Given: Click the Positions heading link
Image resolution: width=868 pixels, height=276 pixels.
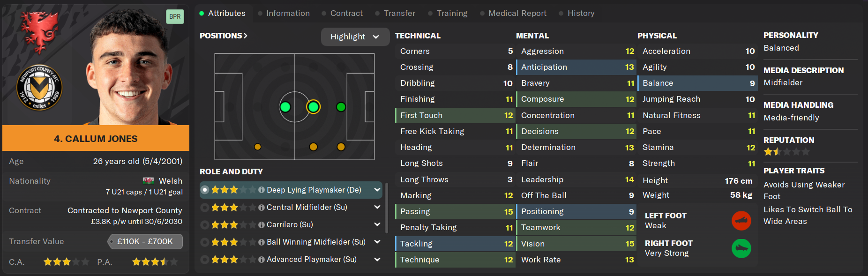Looking at the screenshot, I should coord(223,36).
